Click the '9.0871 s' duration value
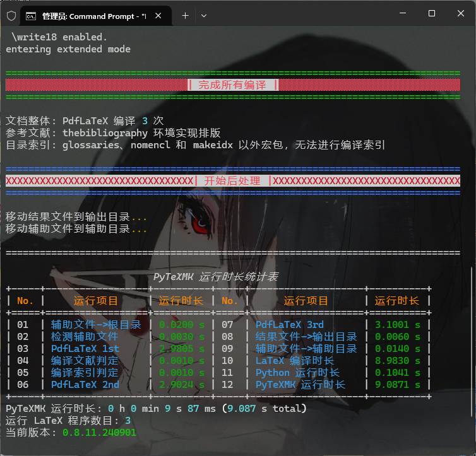 [398, 385]
